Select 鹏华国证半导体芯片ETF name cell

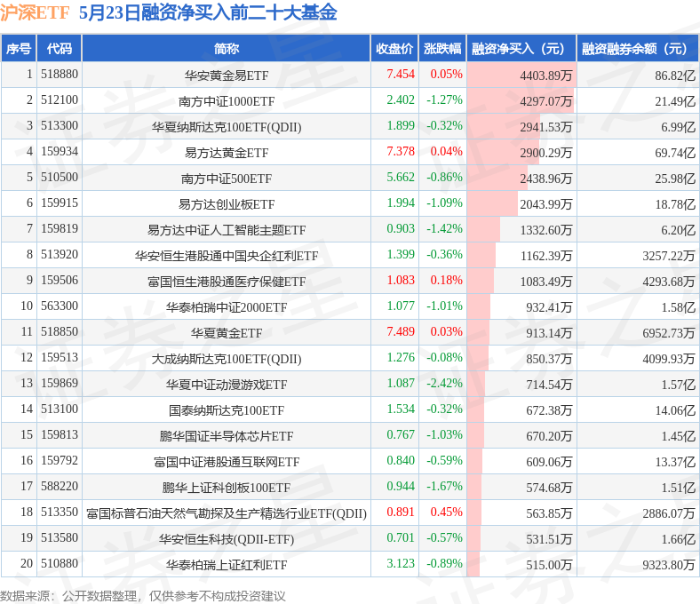pyautogui.click(x=227, y=436)
